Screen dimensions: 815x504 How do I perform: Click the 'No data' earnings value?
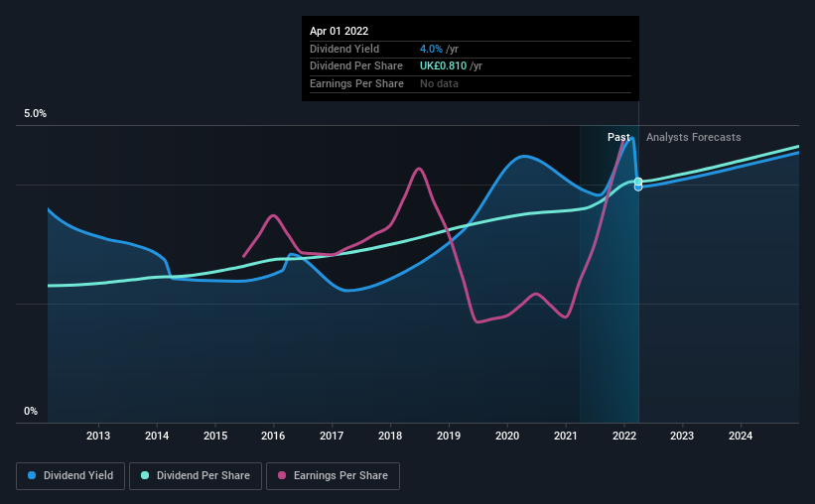click(439, 83)
